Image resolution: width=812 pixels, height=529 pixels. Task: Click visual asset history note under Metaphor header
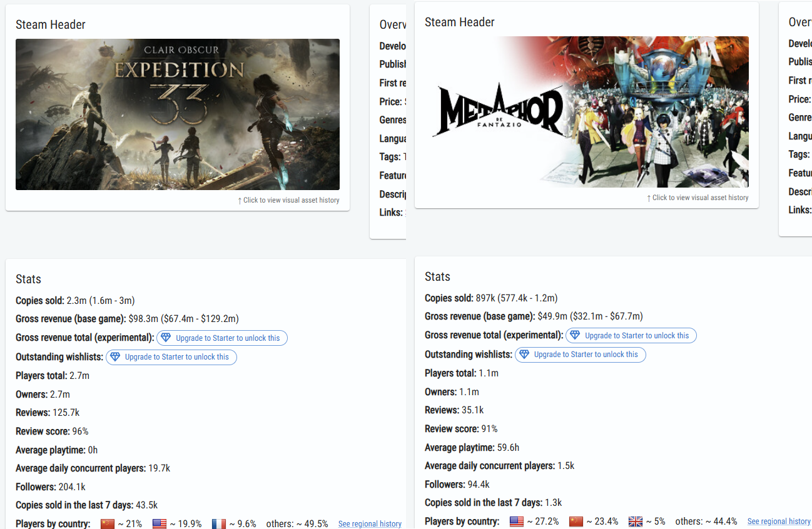[x=698, y=198]
